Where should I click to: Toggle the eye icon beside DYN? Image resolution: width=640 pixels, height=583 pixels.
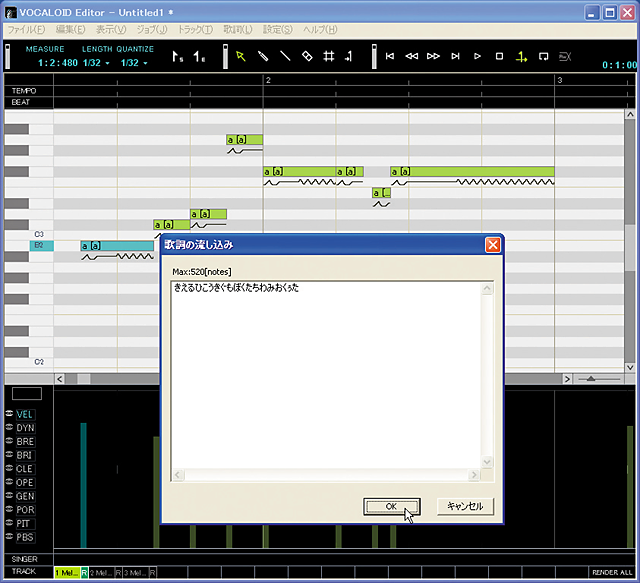pyautogui.click(x=9, y=427)
